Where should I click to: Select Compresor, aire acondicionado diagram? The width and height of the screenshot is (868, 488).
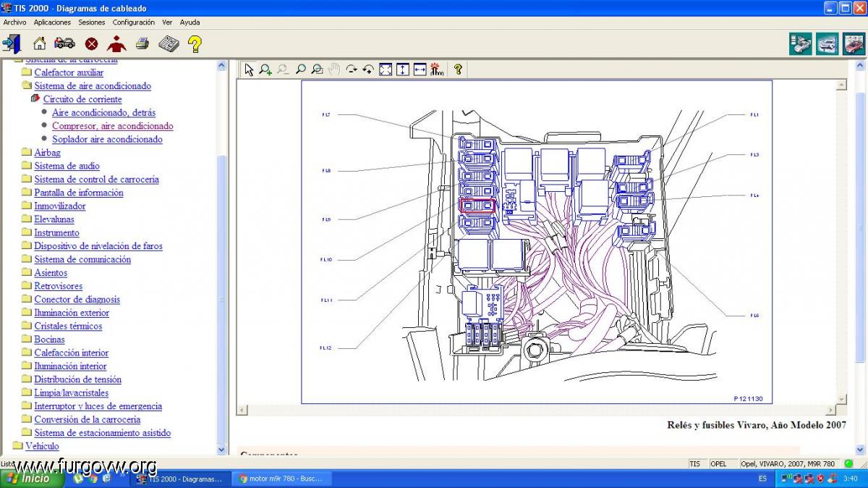pos(113,126)
